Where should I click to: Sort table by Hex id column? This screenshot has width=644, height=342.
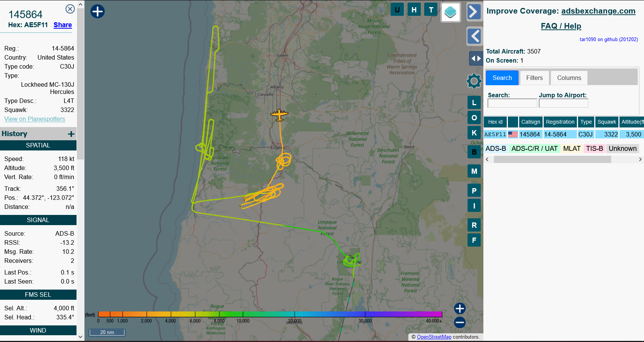tap(495, 122)
